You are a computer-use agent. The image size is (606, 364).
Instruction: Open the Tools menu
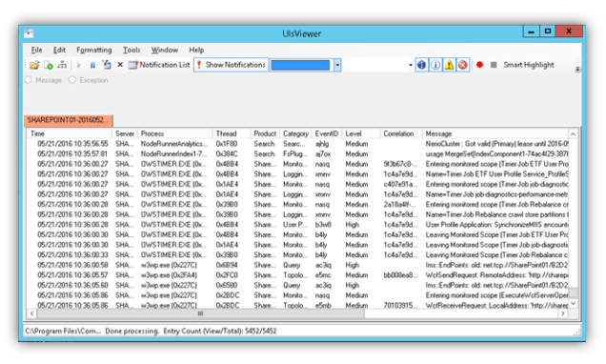tap(131, 50)
